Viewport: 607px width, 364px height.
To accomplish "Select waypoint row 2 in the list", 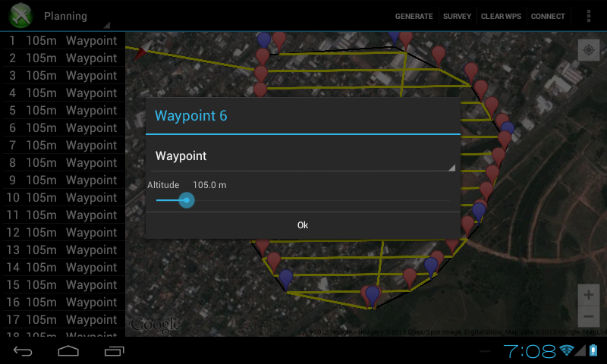I will pos(64,58).
